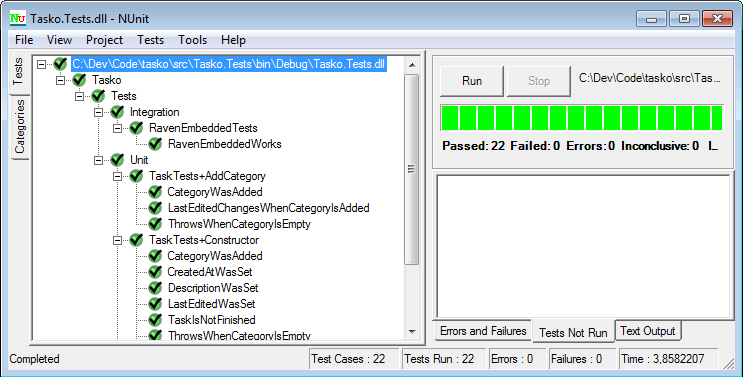The width and height of the screenshot is (743, 377).
Task: Open the Tools menu
Action: click(192, 40)
